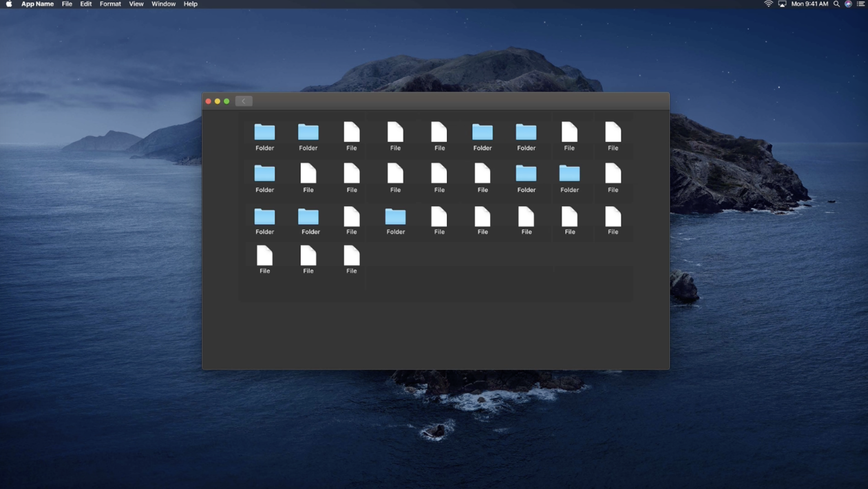868x489 pixels.
Task: Click the Spotlight search magnifier icon
Action: click(836, 4)
